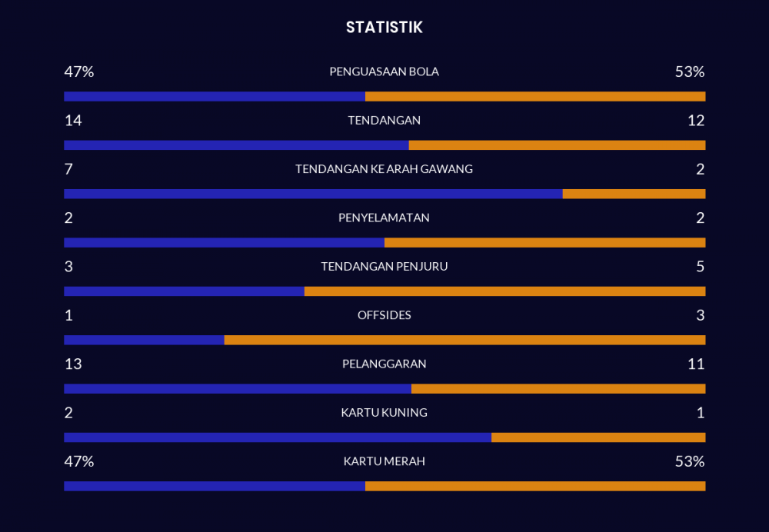Image resolution: width=769 pixels, height=532 pixels.
Task: Click the left value 7 for shots on goal
Action: click(68, 169)
